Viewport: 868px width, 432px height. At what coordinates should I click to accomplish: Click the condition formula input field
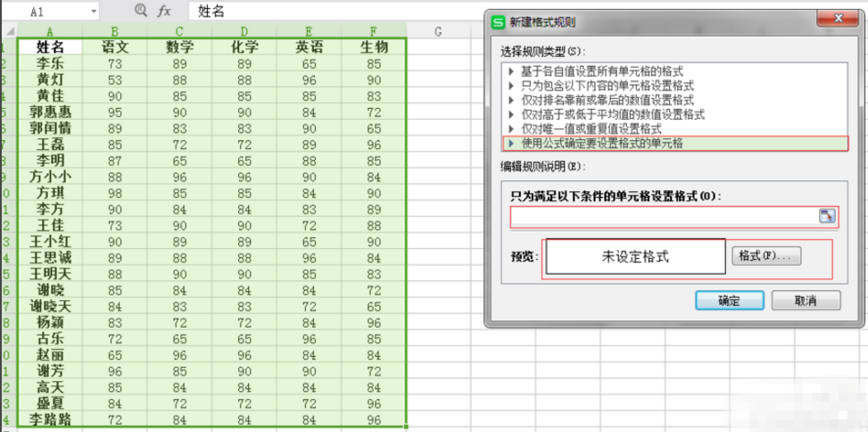pyautogui.click(x=664, y=216)
